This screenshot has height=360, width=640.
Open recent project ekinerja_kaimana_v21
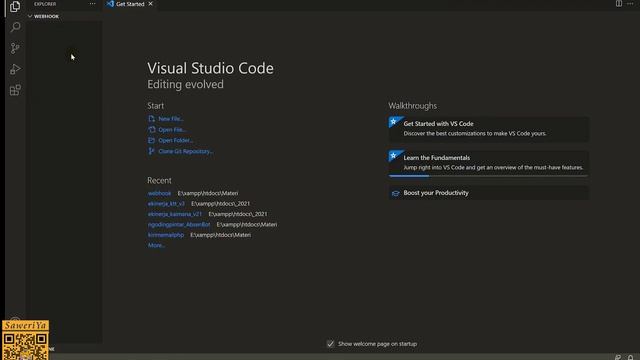[x=175, y=214]
